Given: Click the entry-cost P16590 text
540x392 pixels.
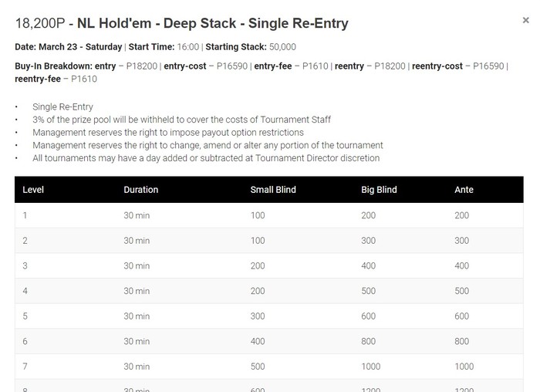Looking at the screenshot, I should click(x=206, y=66).
